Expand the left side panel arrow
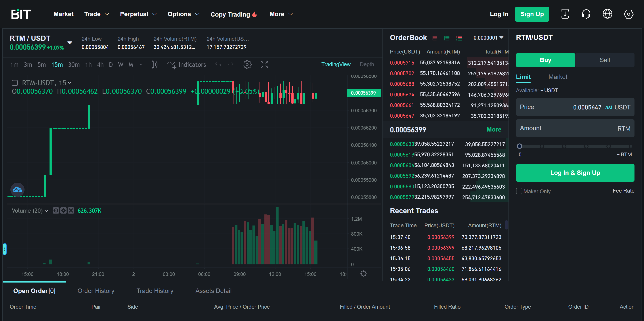 (4, 249)
